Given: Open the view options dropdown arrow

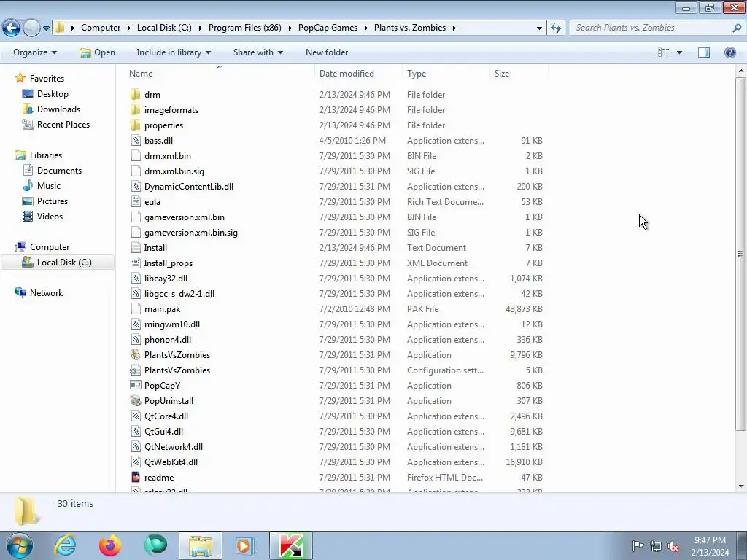Looking at the screenshot, I should pos(679,52).
